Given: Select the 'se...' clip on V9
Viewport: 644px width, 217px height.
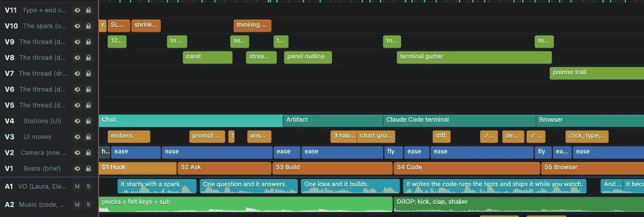Looking at the screenshot, I should pyautogui.click(x=239, y=42).
